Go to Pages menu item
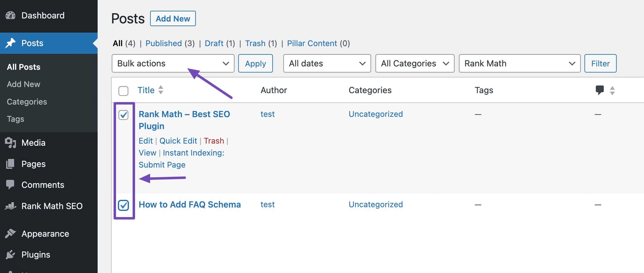The width and height of the screenshot is (644, 273). [33, 164]
